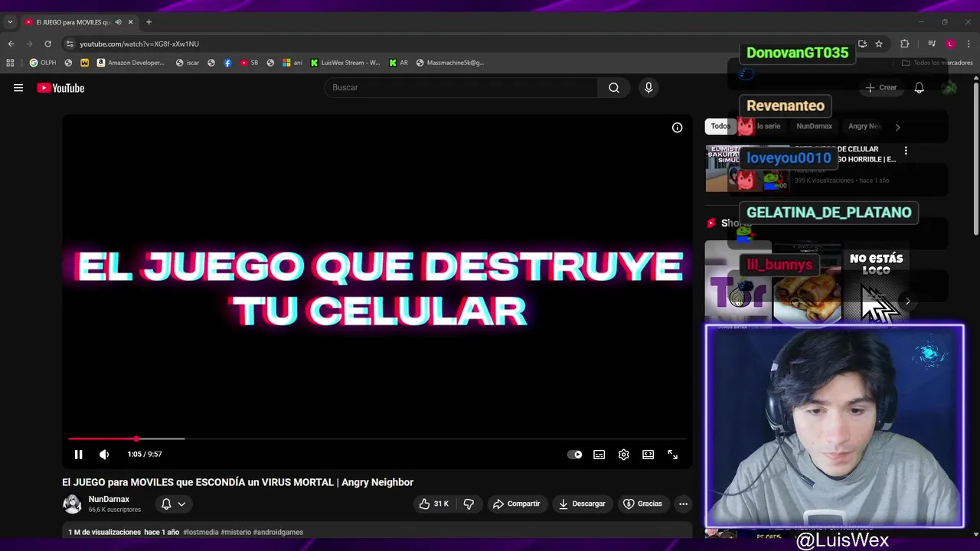Screen dimensions: 980x551
Task: Share the video via Compartir
Action: tap(517, 504)
